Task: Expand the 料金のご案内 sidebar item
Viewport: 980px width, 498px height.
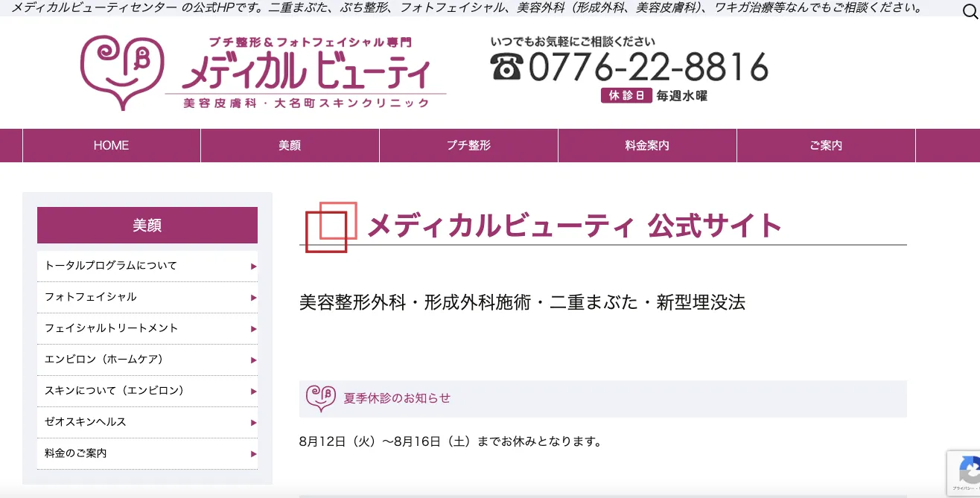Action: point(147,453)
